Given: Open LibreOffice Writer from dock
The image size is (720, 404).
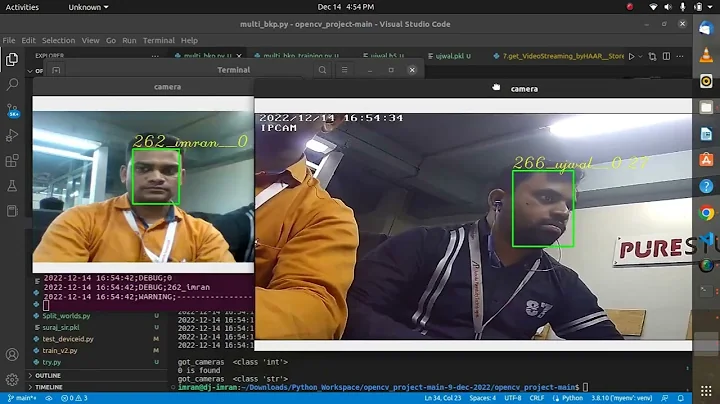Looking at the screenshot, I should [706, 134].
